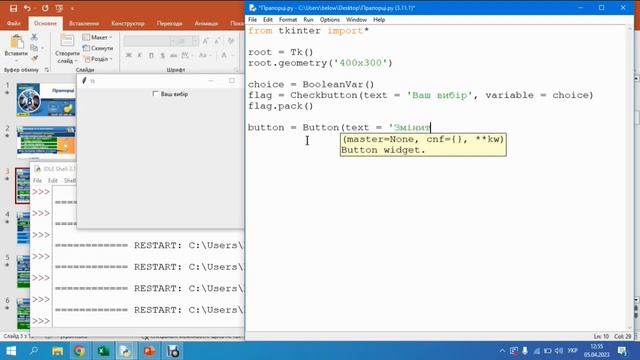Open Window menu in the IDLE editor

pyautogui.click(x=356, y=20)
